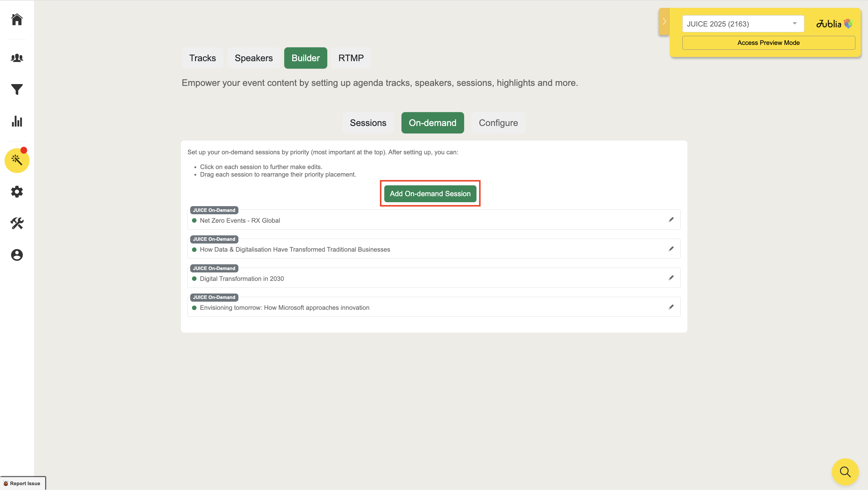Click the hammer and wrench tools icon
The height and width of the screenshot is (490, 868).
pos(17,223)
